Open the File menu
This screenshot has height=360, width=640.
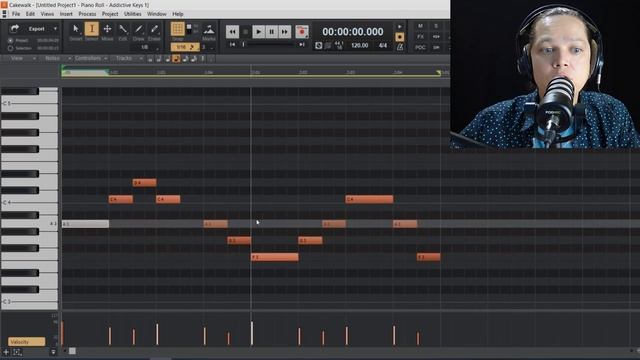[16, 14]
